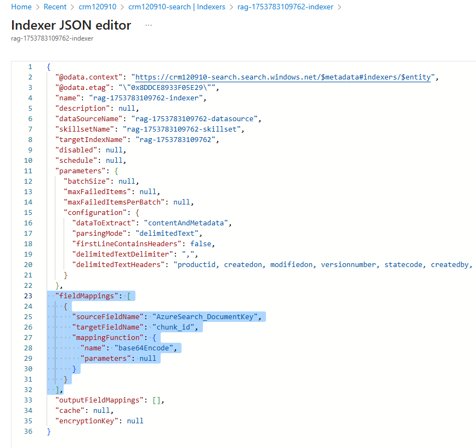Open rag-1753783109762-indexer breadcrumb link
The width and height of the screenshot is (476, 448).
tap(285, 7)
